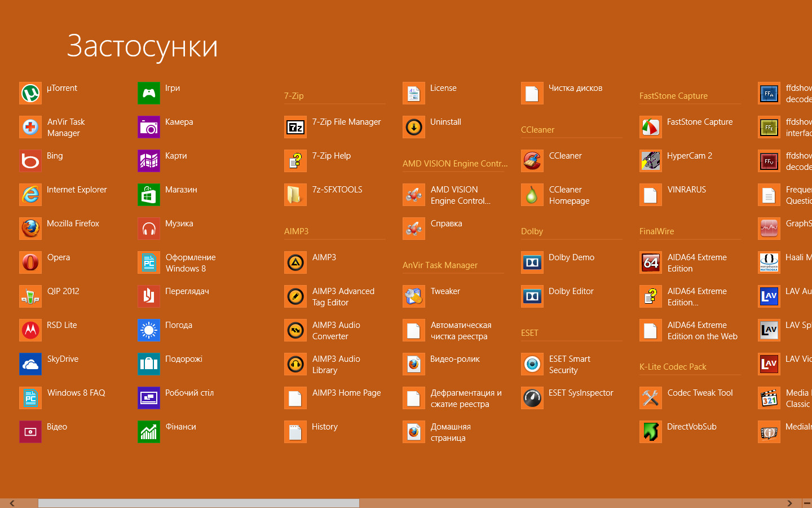Open QIP 2012 messenger icon
Viewport: 812px width, 508px height.
tap(30, 296)
